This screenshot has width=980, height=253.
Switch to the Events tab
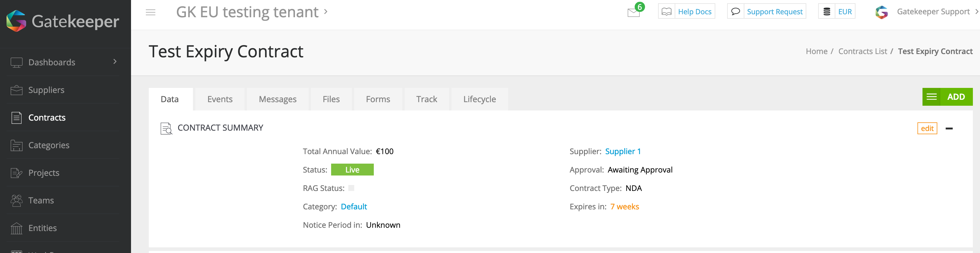pyautogui.click(x=220, y=99)
